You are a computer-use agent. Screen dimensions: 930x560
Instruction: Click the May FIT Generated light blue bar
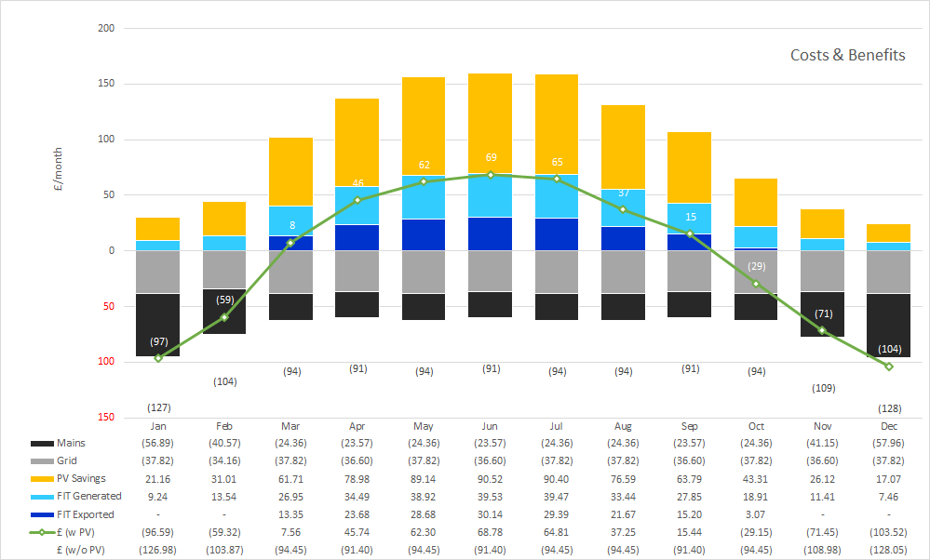pyautogui.click(x=424, y=196)
